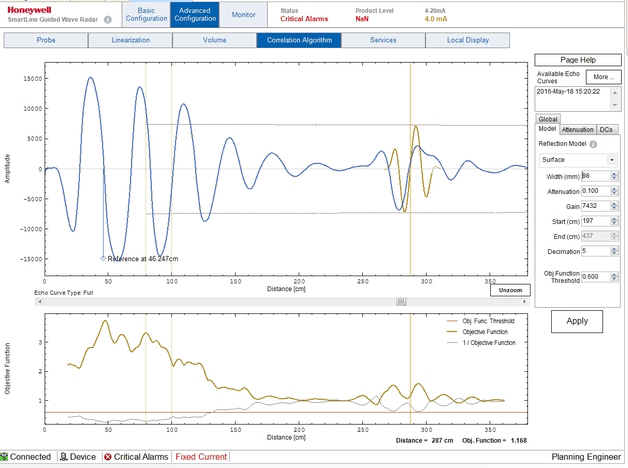628x468 pixels.
Task: Increase the Width (mm) spinner value
Action: (613, 173)
